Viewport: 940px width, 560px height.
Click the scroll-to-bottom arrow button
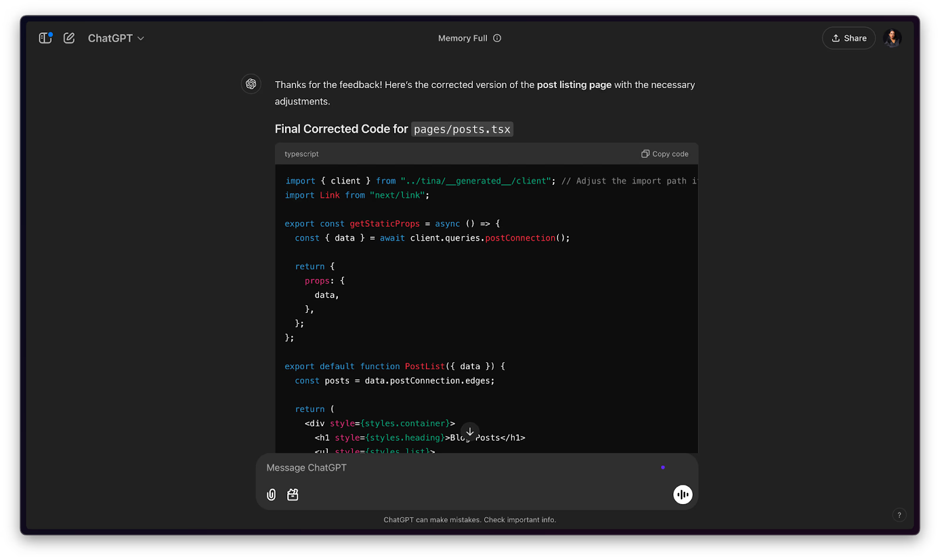[x=470, y=431]
